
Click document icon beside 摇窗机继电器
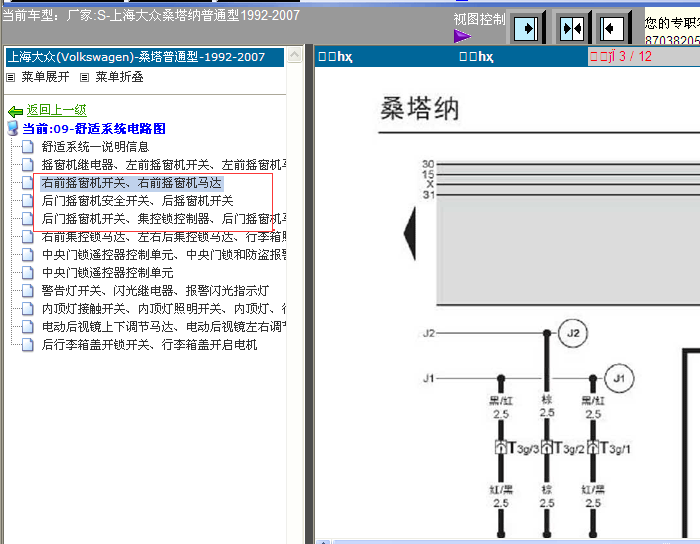click(x=28, y=165)
